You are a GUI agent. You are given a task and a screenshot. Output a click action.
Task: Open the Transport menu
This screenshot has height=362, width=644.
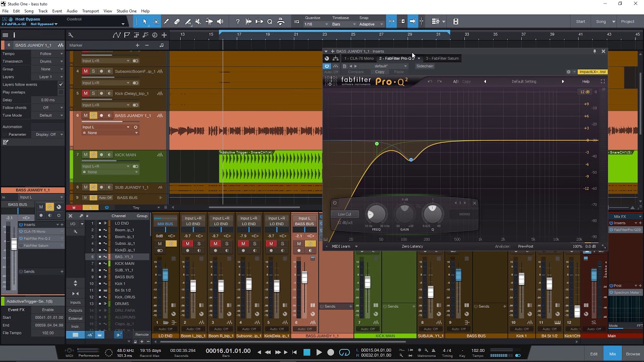(x=91, y=11)
